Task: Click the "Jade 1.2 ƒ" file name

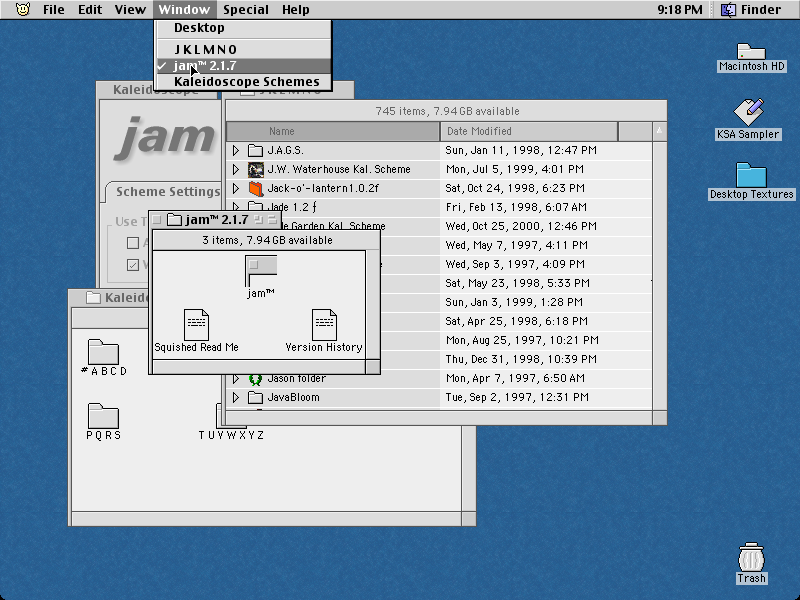Action: (x=292, y=207)
